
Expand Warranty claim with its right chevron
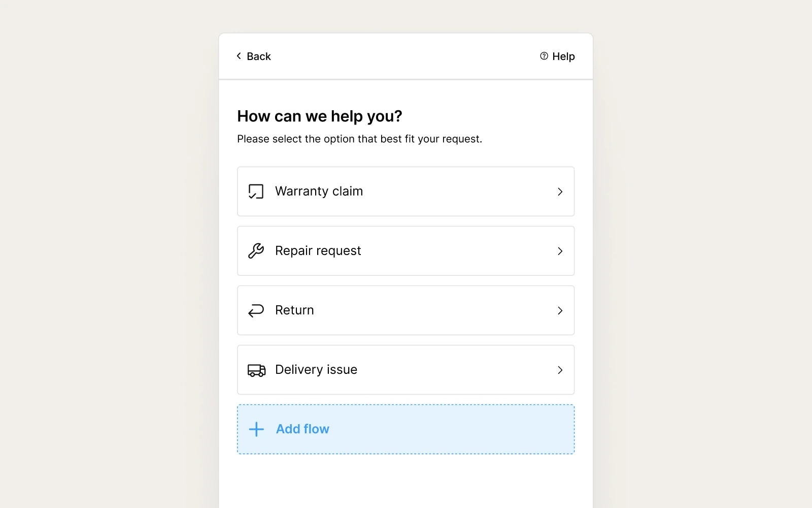point(560,192)
